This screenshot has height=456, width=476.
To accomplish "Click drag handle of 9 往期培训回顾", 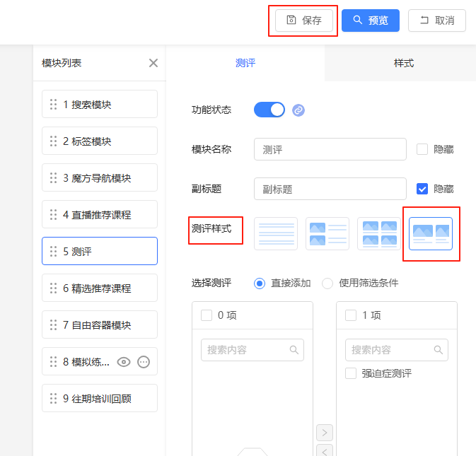I will pos(54,398).
